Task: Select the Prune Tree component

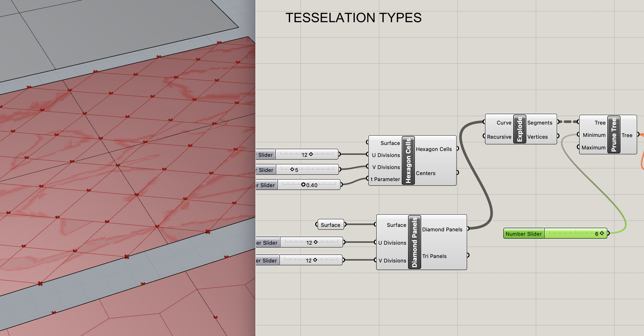Action: [614, 134]
